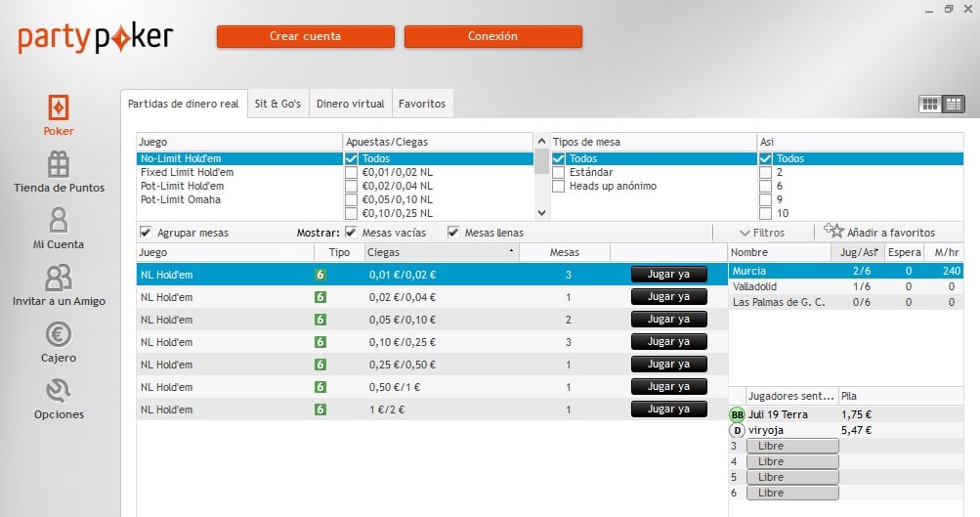This screenshot has height=517, width=980.
Task: Switch to grid view layout icon
Action: [930, 105]
